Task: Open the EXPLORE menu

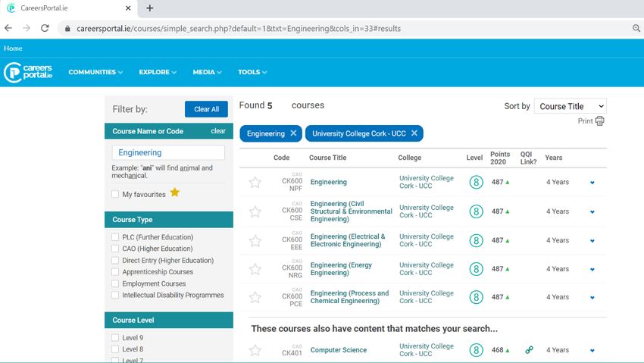Action: (158, 72)
